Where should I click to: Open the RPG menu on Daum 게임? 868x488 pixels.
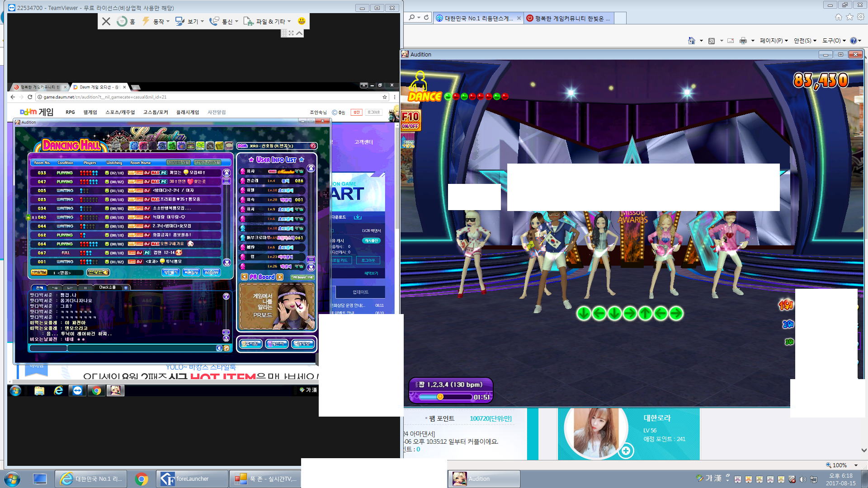pos(70,112)
